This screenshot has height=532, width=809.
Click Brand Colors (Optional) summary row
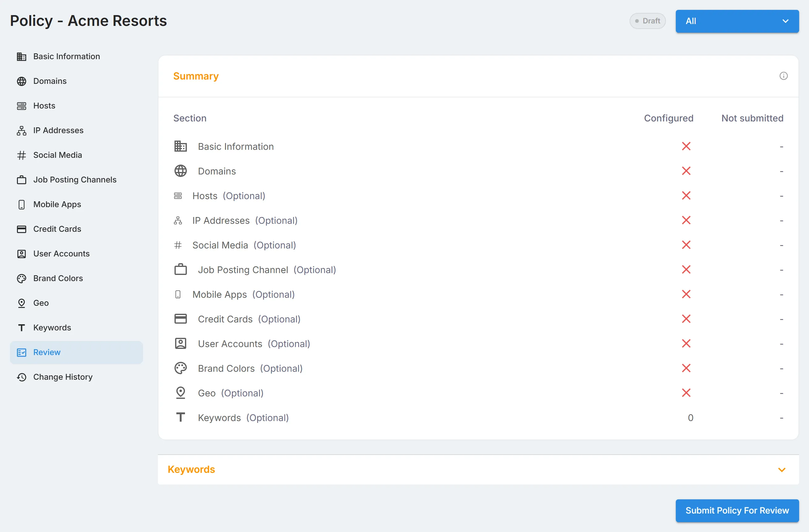(478, 369)
